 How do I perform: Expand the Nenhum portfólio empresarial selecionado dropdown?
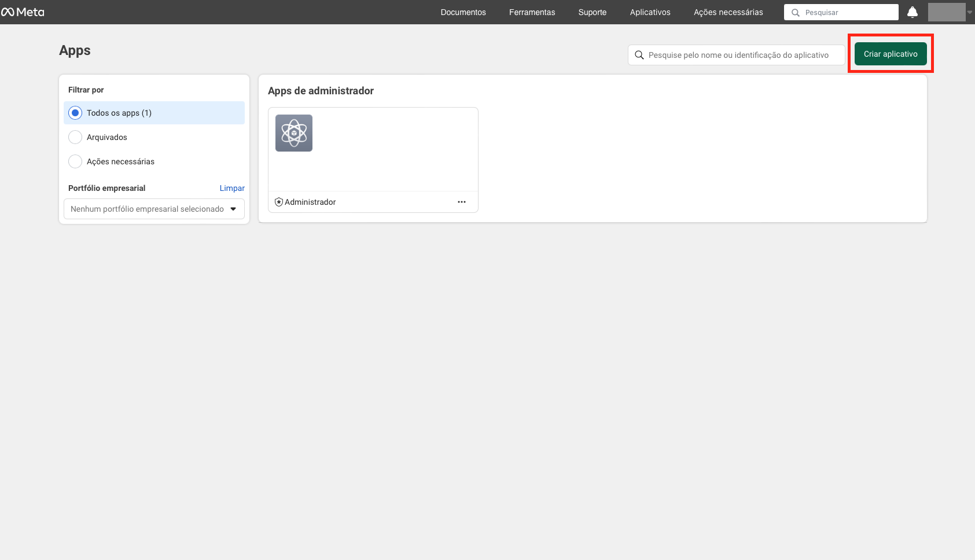point(154,209)
